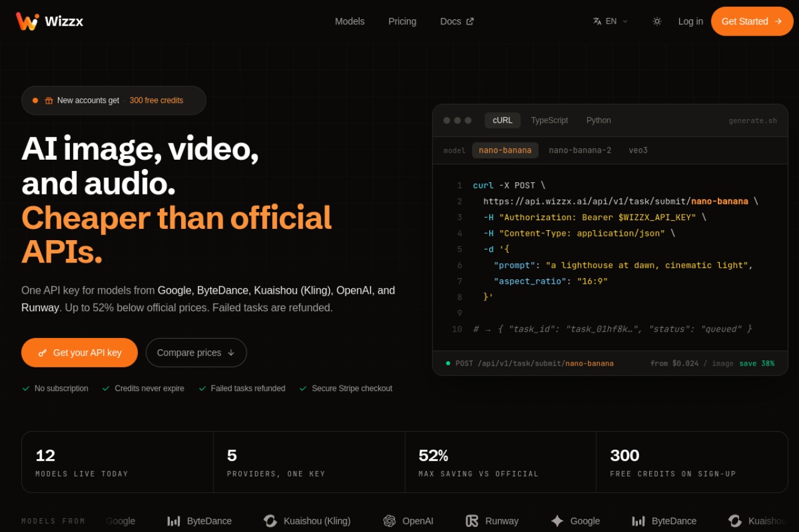Click the '"aspect_ratio": "16:9"' code line
Image resolution: width=799 pixels, height=532 pixels.
coord(551,281)
